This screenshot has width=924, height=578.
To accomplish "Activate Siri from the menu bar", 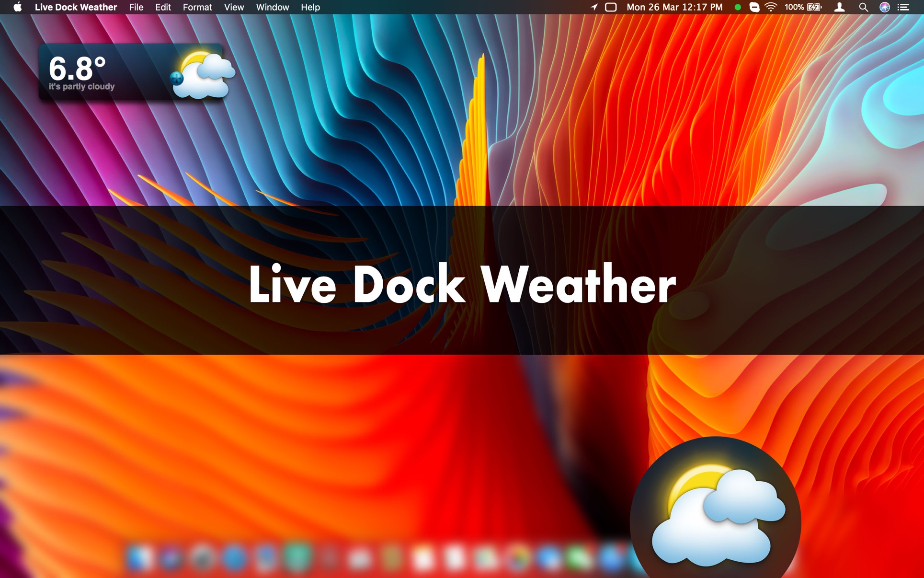I will [884, 7].
